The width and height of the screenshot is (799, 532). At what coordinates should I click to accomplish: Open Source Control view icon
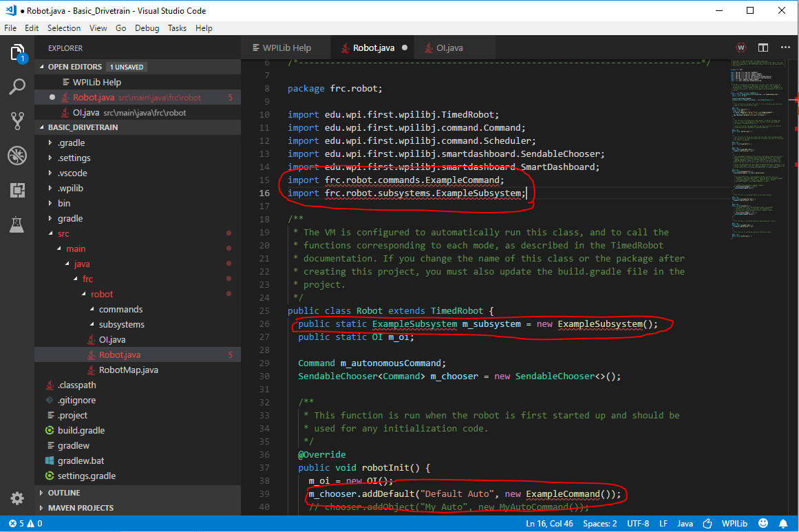coord(17,121)
